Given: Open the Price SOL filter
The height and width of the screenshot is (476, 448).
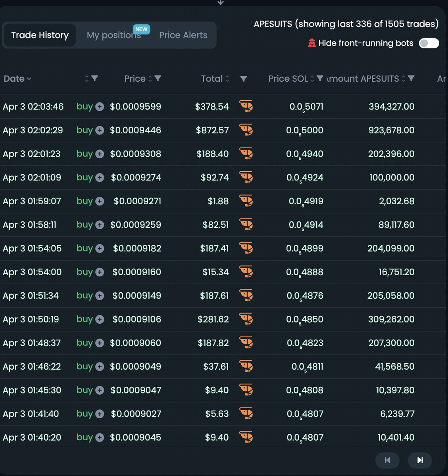Looking at the screenshot, I should click(320, 79).
